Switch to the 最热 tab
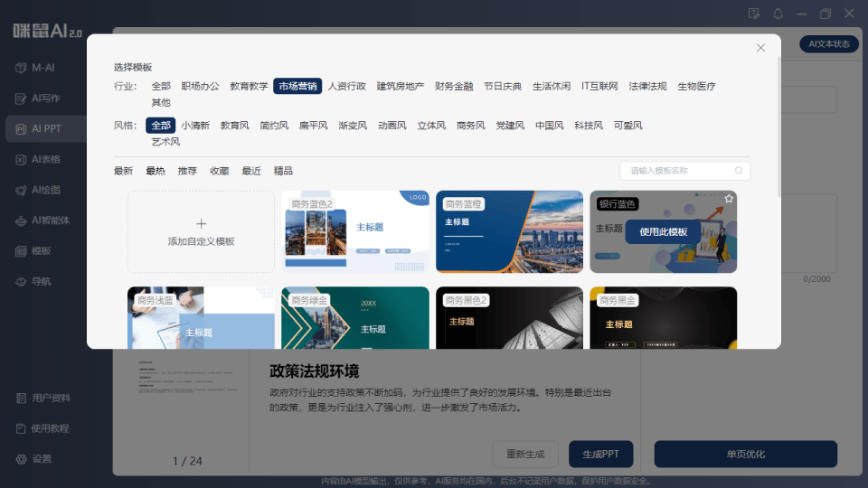This screenshot has width=868, height=488. [x=156, y=171]
